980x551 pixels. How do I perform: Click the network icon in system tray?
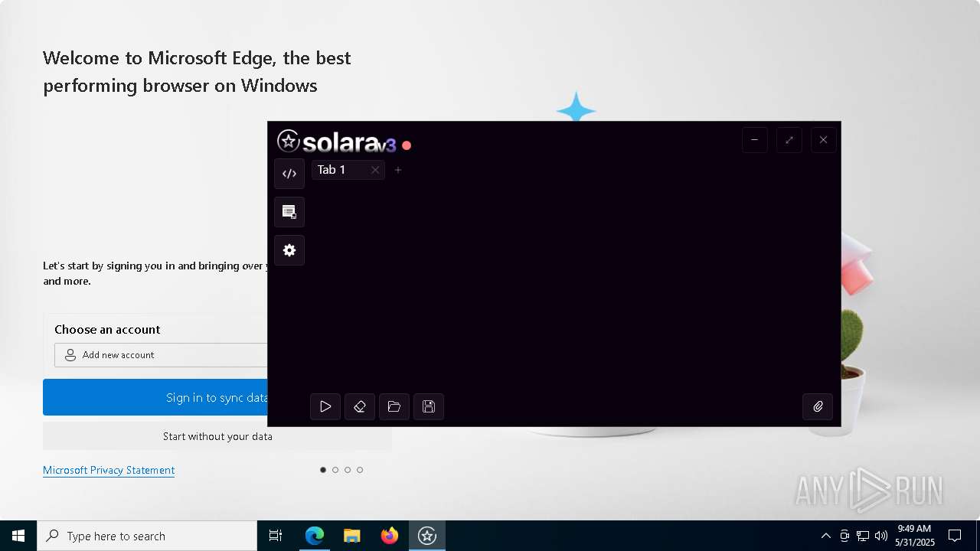click(863, 536)
